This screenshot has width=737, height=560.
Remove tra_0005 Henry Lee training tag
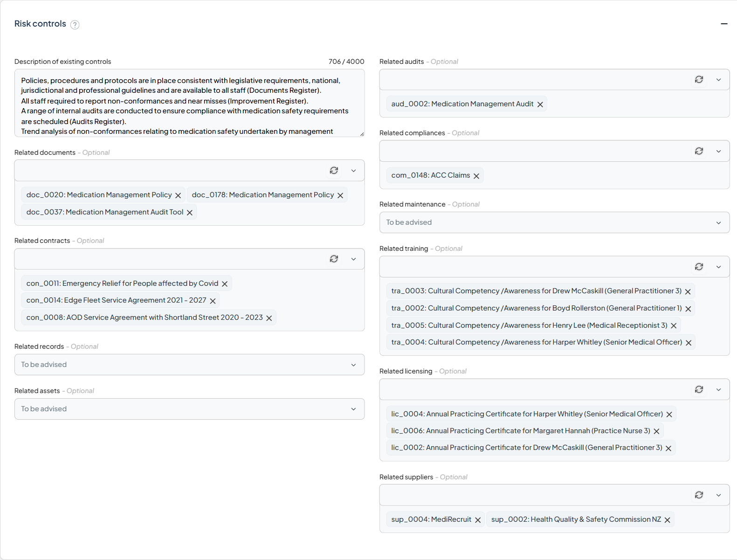[x=674, y=326]
